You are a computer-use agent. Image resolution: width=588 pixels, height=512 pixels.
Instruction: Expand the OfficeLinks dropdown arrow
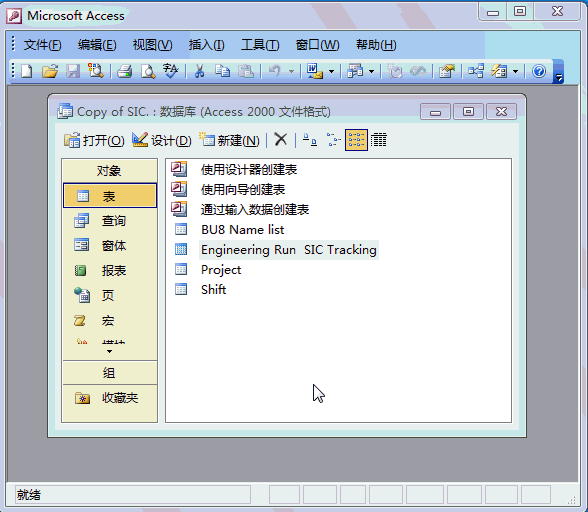332,71
